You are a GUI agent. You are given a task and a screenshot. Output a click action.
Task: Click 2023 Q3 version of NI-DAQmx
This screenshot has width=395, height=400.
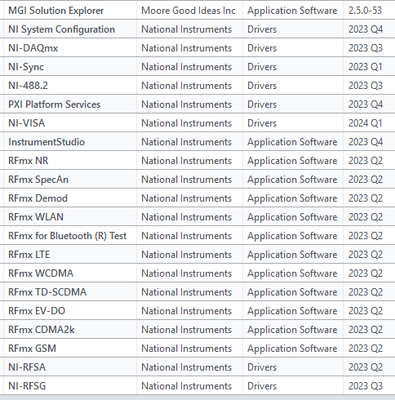(x=365, y=48)
